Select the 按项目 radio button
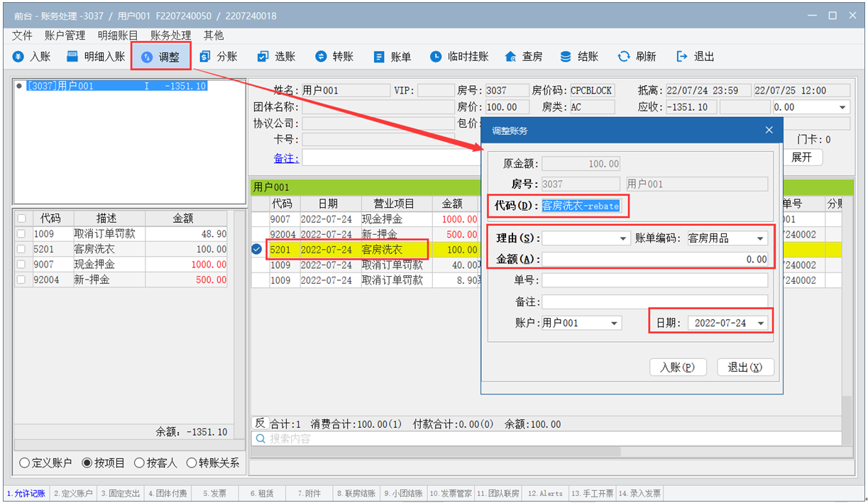The width and height of the screenshot is (868, 503). click(x=87, y=463)
